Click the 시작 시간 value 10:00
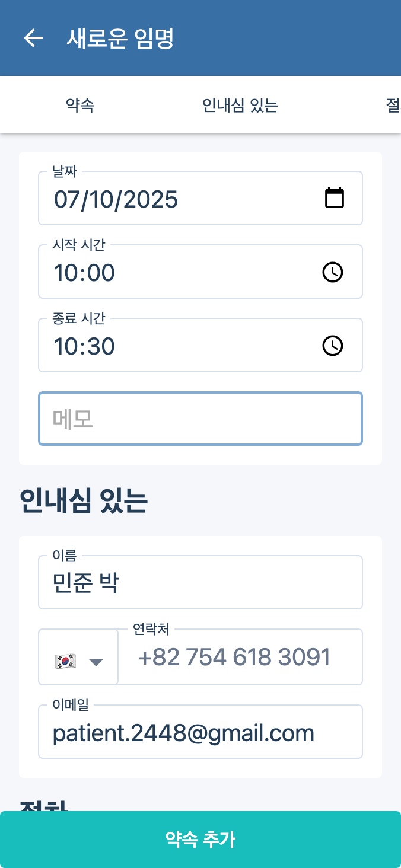The height and width of the screenshot is (868, 401). click(84, 273)
